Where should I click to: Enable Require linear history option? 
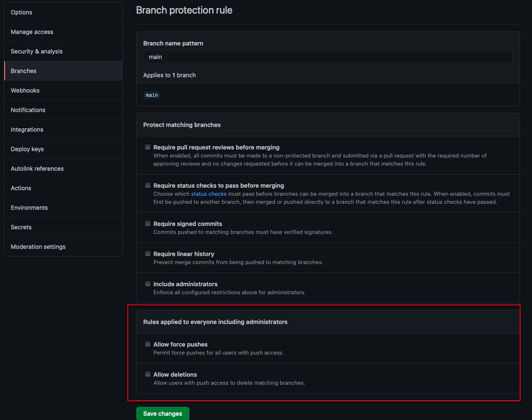pos(148,254)
